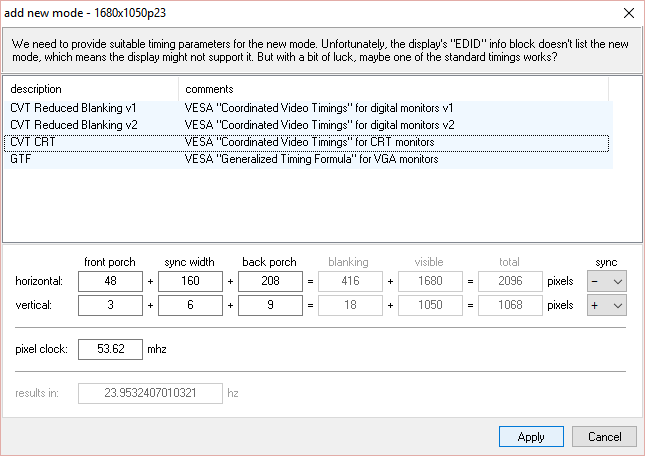Click the pixel clock value field
This screenshot has height=456, width=645.
click(110, 350)
